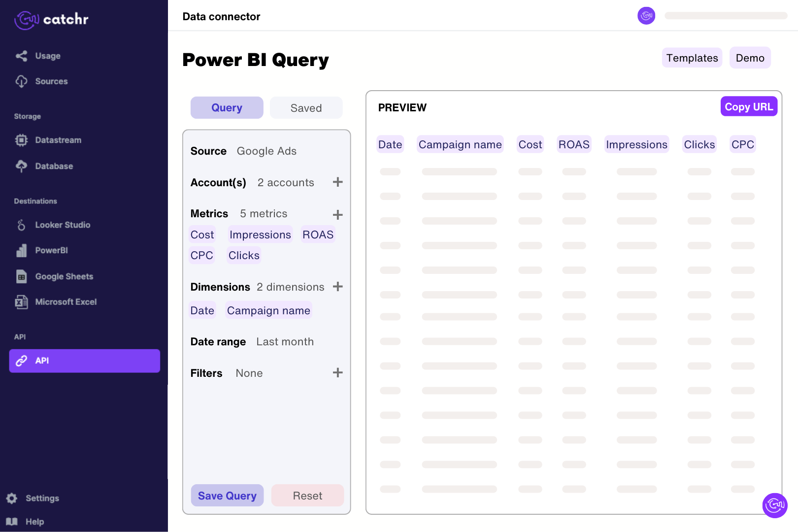Click the Settings gear icon
Viewport: 798px width, 532px height.
tap(12, 498)
